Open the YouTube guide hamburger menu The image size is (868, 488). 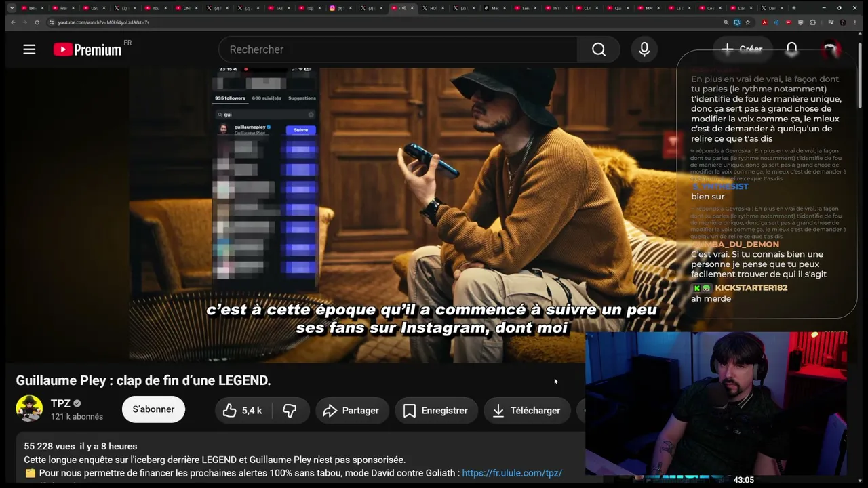click(x=29, y=49)
